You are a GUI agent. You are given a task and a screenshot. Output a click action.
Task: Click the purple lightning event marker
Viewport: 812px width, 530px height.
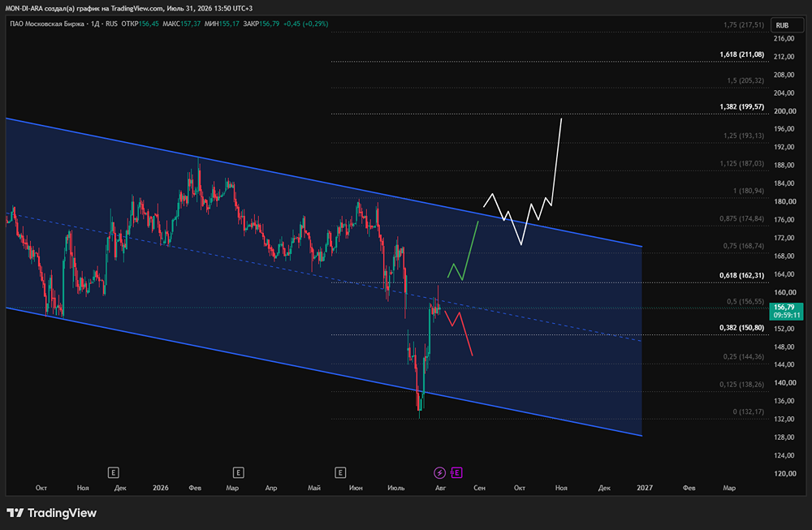439,472
